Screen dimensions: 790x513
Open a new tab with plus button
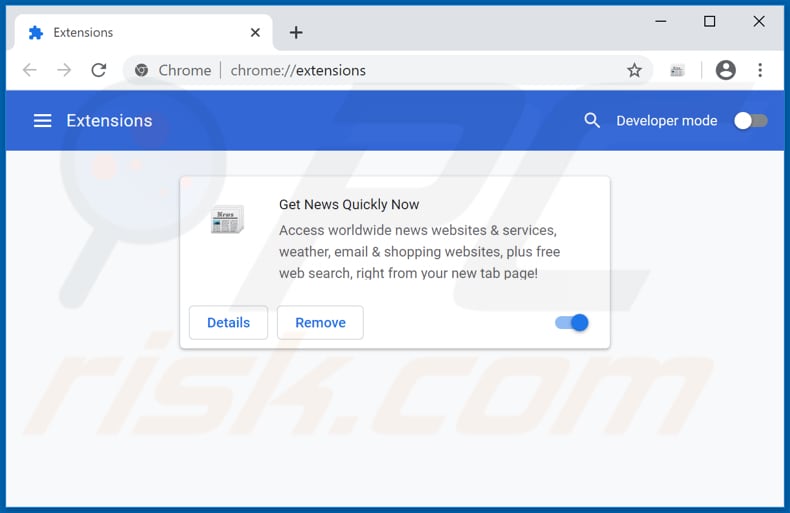(x=296, y=33)
